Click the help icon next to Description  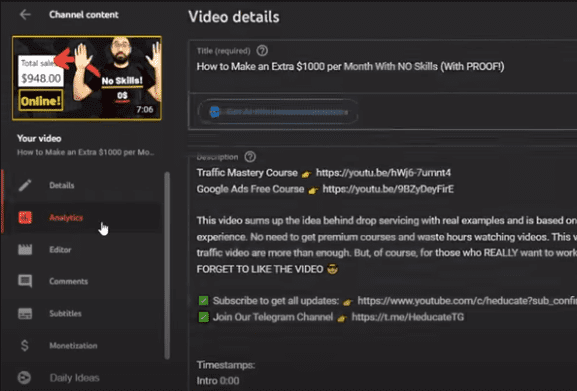pyautogui.click(x=250, y=157)
